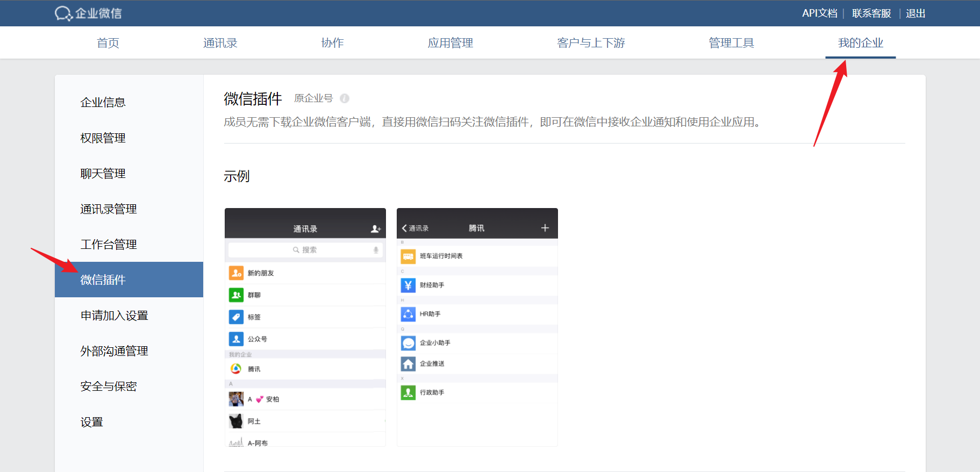
Task: Click the 微信插件 page heading
Action: (253, 98)
